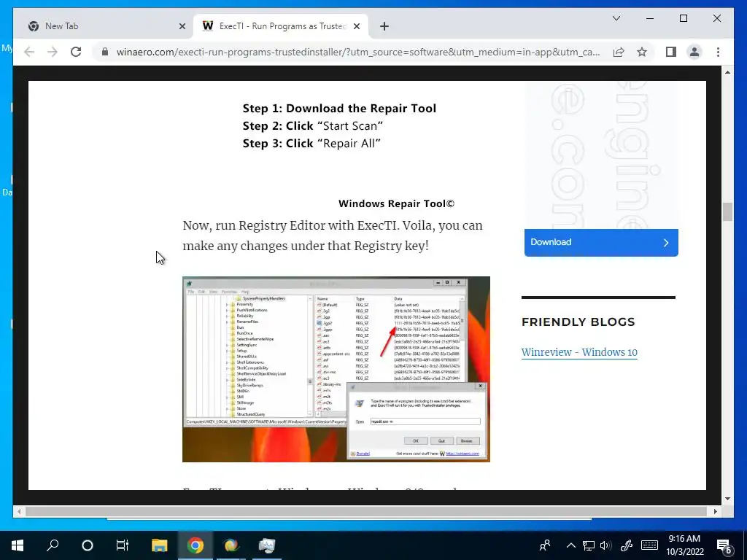Switch to Chrome in the taskbar
Screen dimensions: 747x560
(x=195, y=545)
